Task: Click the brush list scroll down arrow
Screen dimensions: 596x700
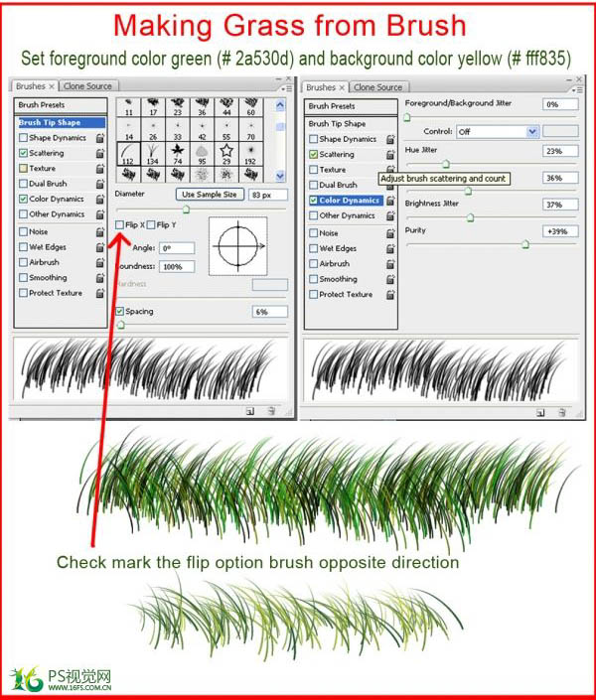Action: tap(280, 176)
